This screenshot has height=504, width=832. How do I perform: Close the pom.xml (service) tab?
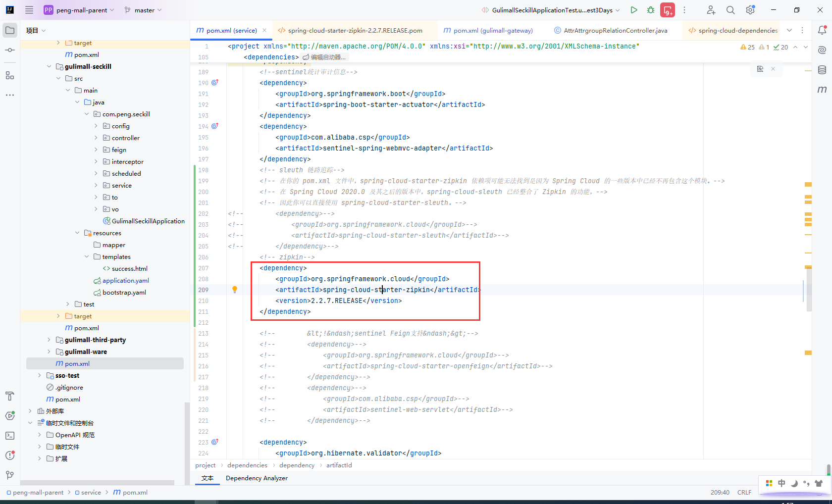point(264,30)
